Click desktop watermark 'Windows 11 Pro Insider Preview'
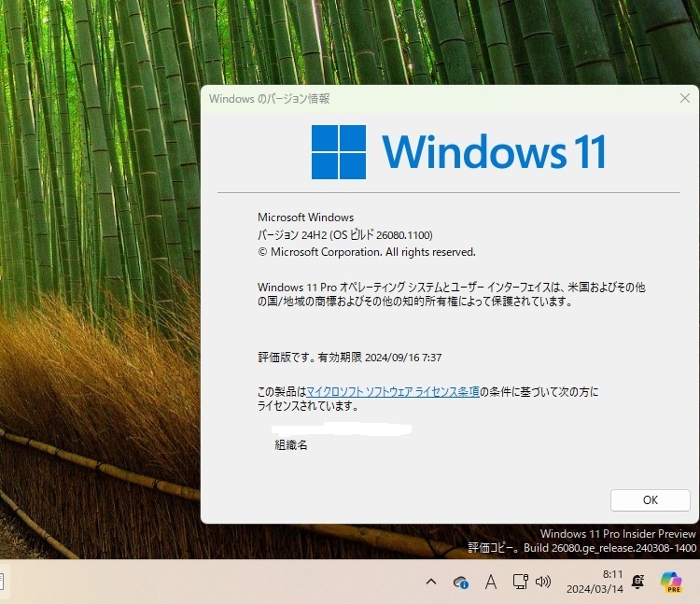Screen dimensions: 700x604 click(x=618, y=533)
